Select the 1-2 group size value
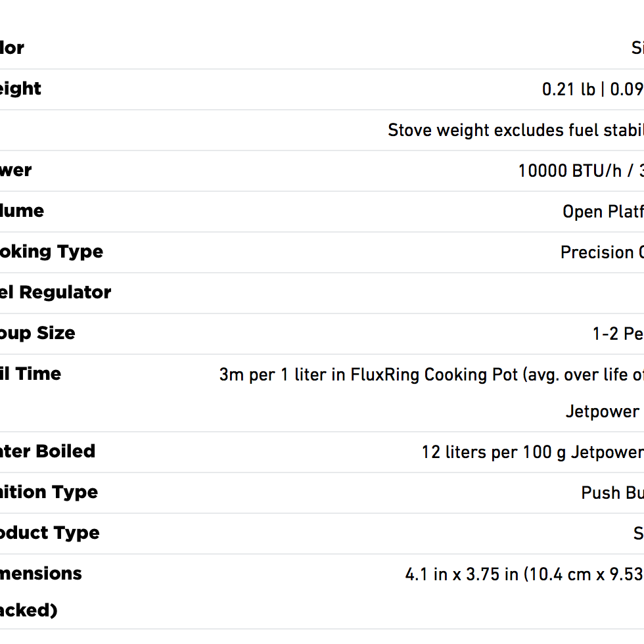The width and height of the screenshot is (644, 644). (x=617, y=334)
